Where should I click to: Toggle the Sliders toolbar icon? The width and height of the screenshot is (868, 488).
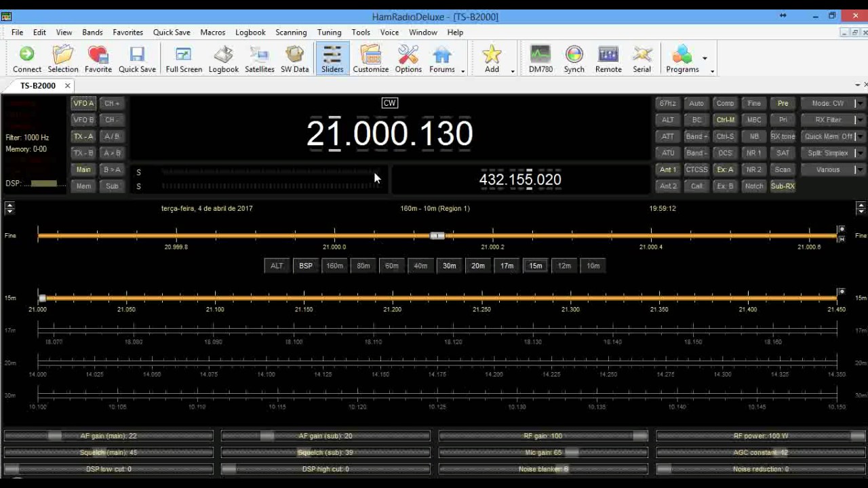click(x=332, y=59)
